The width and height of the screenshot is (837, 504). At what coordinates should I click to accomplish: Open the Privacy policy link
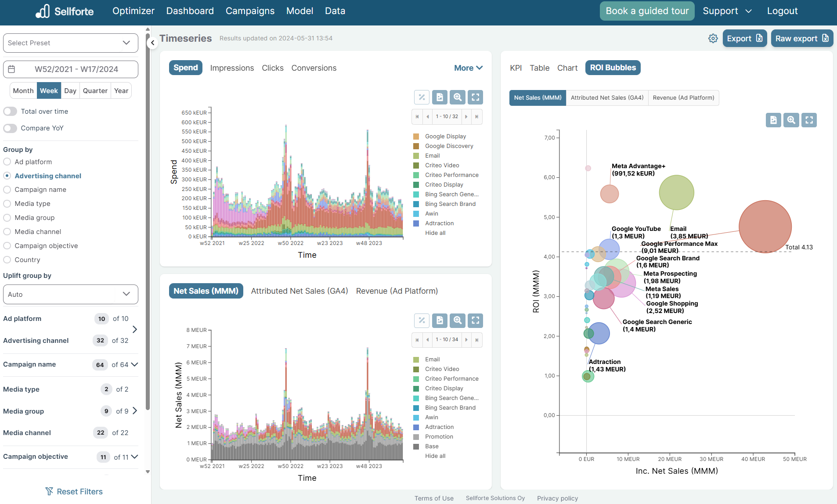[x=557, y=498]
